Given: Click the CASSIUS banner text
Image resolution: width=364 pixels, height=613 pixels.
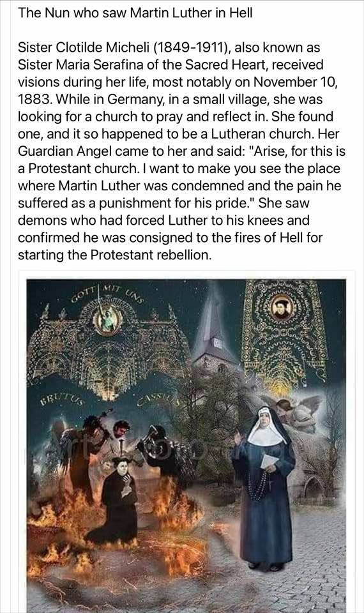Looking at the screenshot, I should pos(157,399).
